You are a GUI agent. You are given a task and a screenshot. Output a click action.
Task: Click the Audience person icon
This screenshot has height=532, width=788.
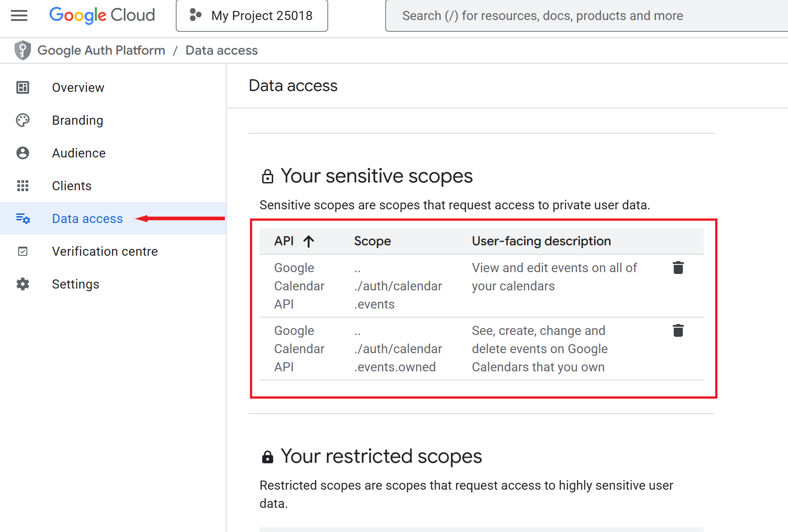pyautogui.click(x=23, y=153)
